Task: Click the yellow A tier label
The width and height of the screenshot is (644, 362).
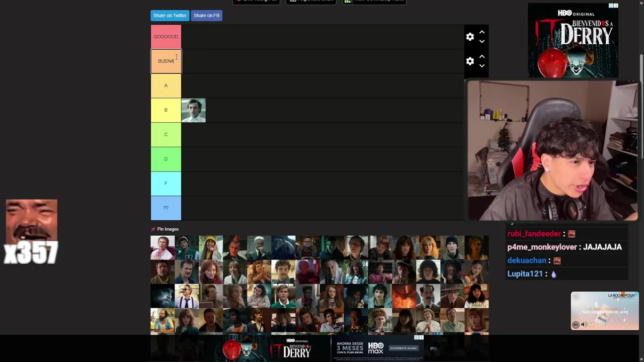Action: click(166, 85)
